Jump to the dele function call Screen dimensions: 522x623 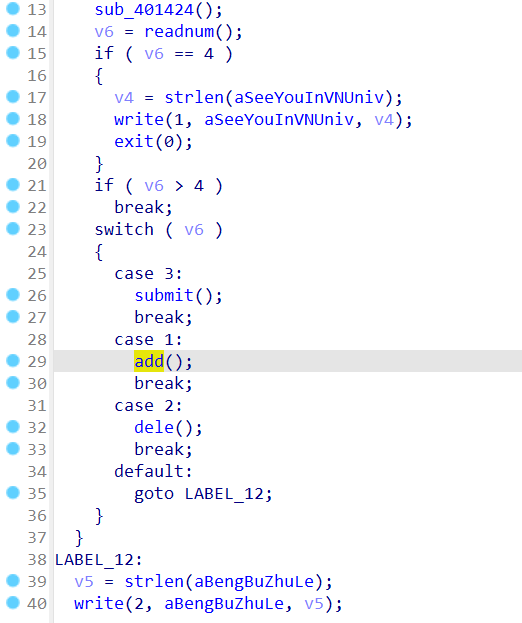click(x=154, y=427)
